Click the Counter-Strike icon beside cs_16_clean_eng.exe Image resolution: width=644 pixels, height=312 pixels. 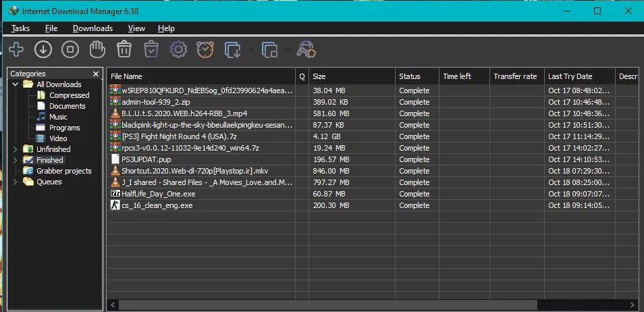[115, 205]
